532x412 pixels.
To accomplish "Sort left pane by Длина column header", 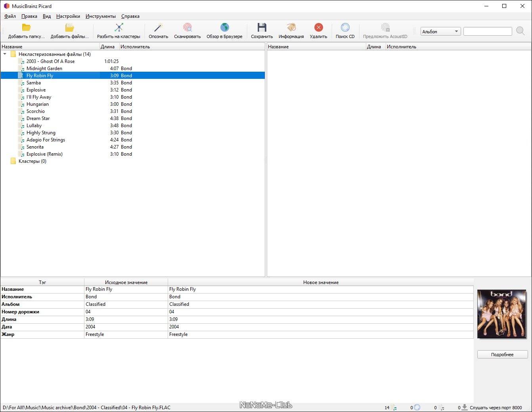I will (109, 47).
